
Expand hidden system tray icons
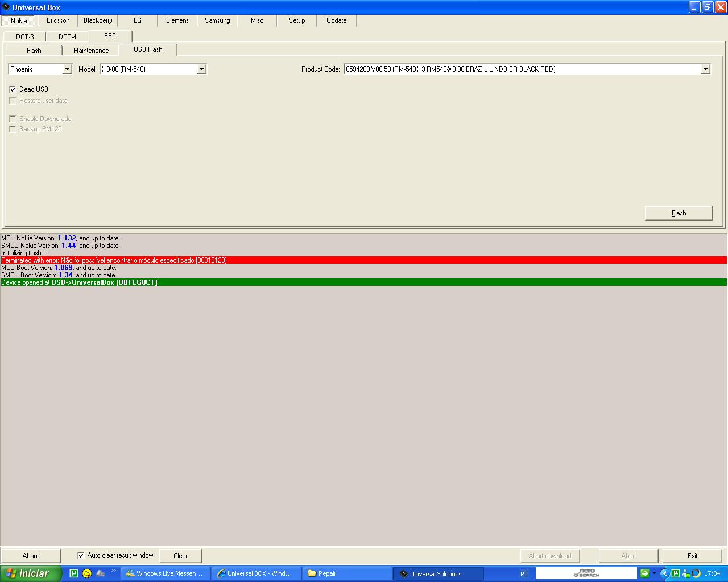664,573
